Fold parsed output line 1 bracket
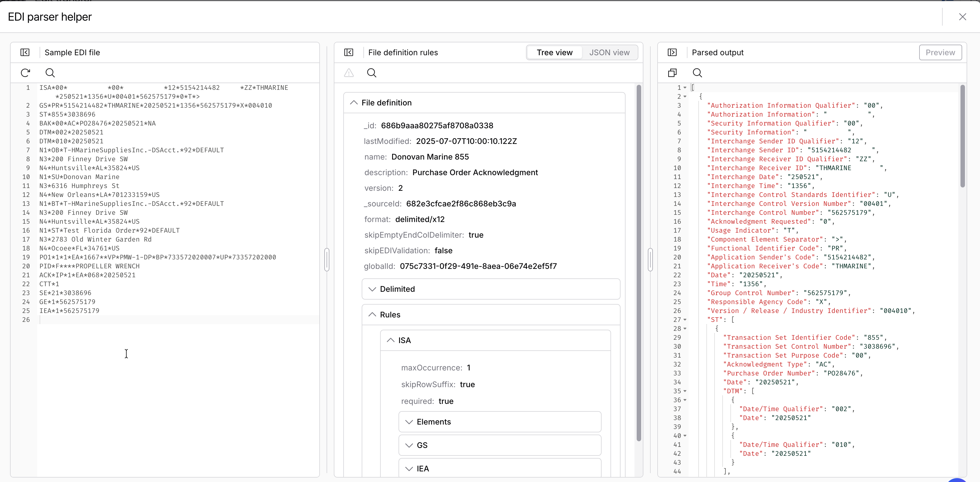This screenshot has height=482, width=980. click(x=685, y=88)
